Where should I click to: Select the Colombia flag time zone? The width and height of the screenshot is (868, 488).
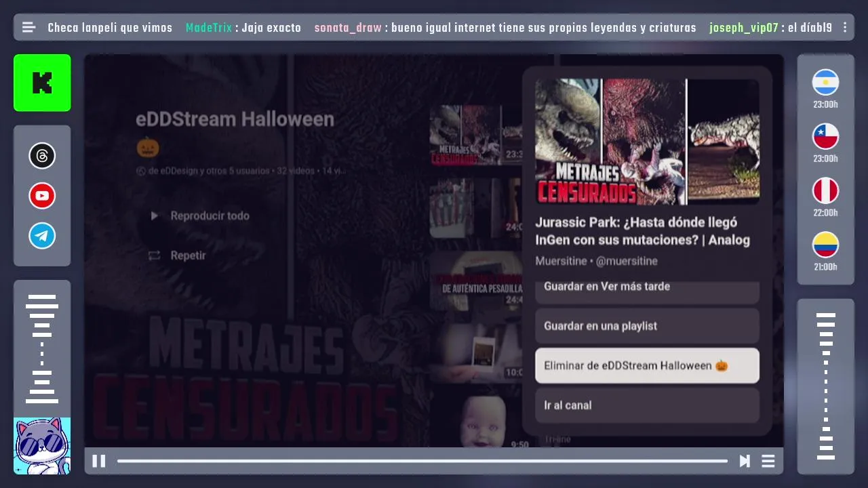point(825,245)
